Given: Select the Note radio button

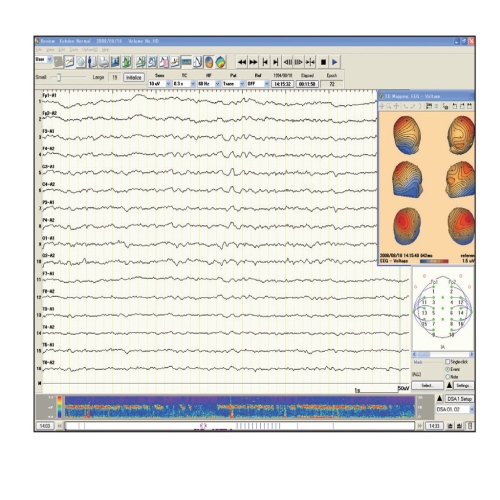Looking at the screenshot, I should [447, 377].
